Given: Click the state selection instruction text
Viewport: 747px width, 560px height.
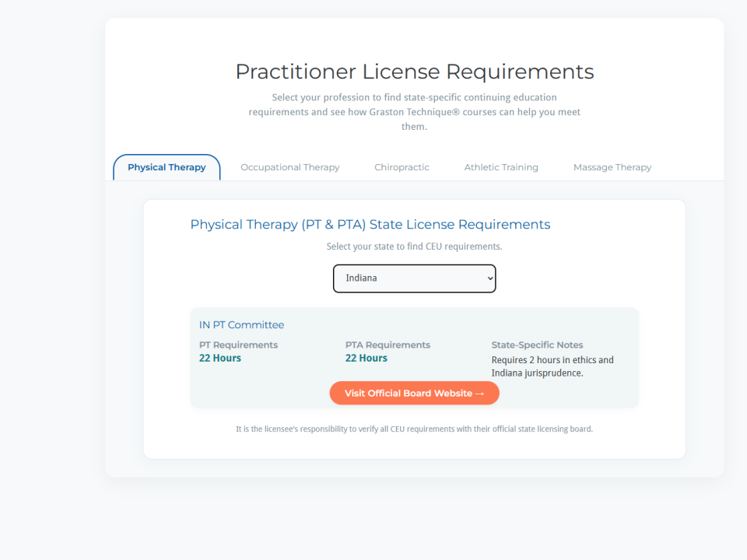Looking at the screenshot, I should 414,246.
